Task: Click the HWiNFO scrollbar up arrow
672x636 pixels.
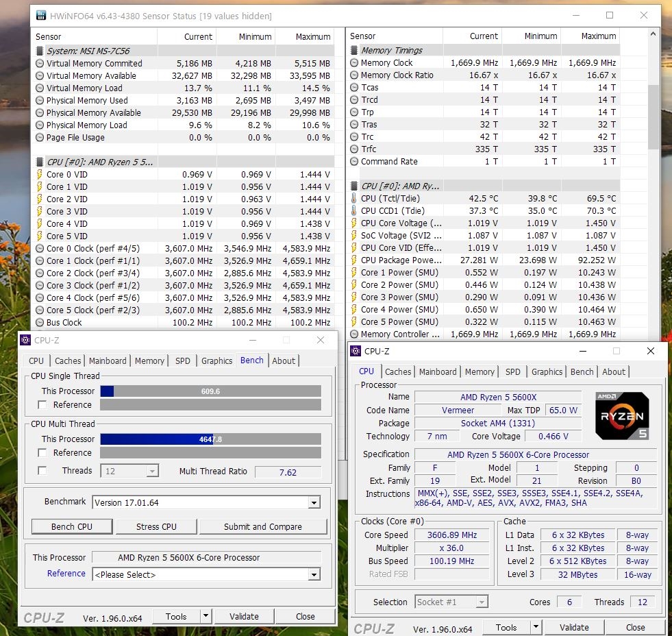Action: coord(653,34)
